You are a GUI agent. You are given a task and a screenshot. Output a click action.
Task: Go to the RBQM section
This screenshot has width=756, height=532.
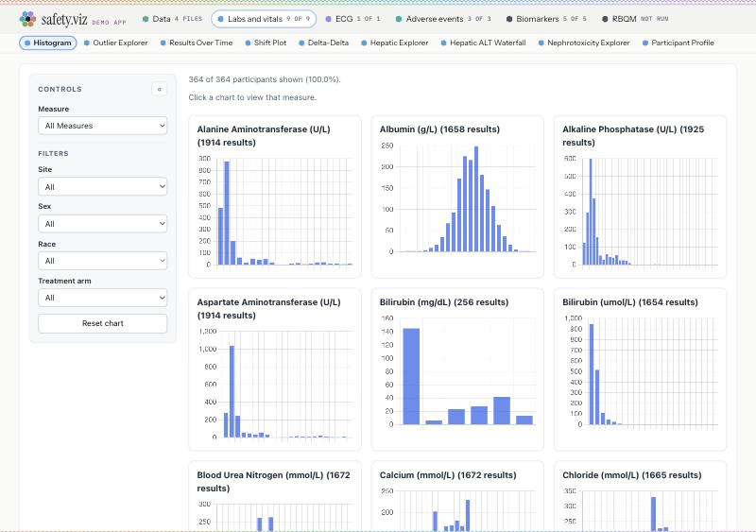click(x=635, y=19)
